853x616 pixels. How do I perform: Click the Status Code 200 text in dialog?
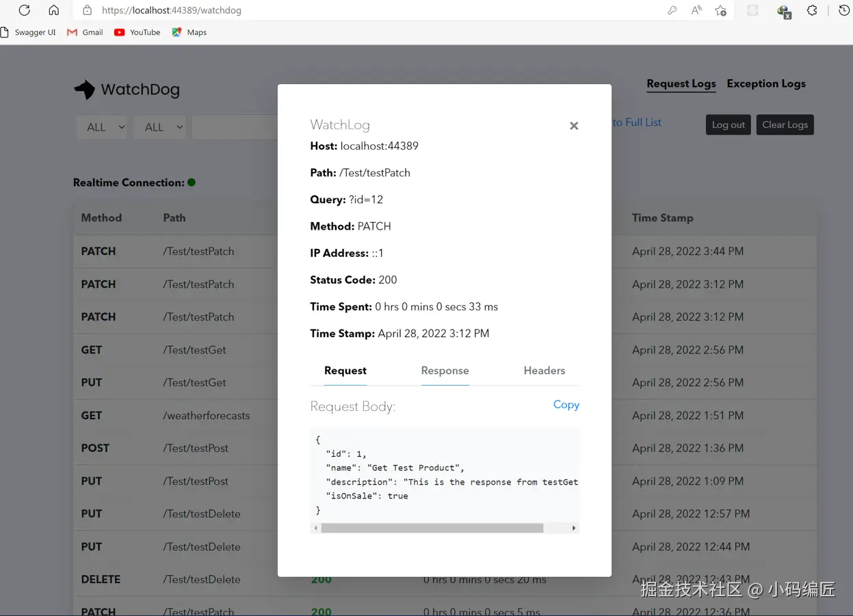coord(388,280)
